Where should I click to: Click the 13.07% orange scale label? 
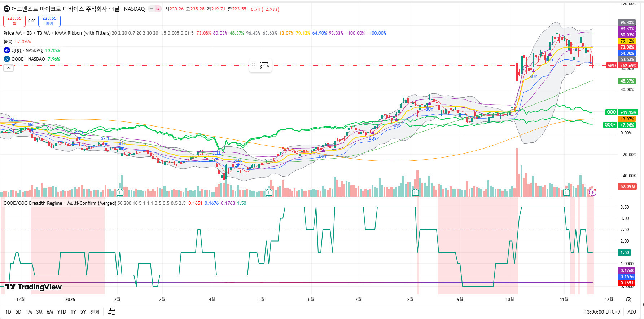627,119
